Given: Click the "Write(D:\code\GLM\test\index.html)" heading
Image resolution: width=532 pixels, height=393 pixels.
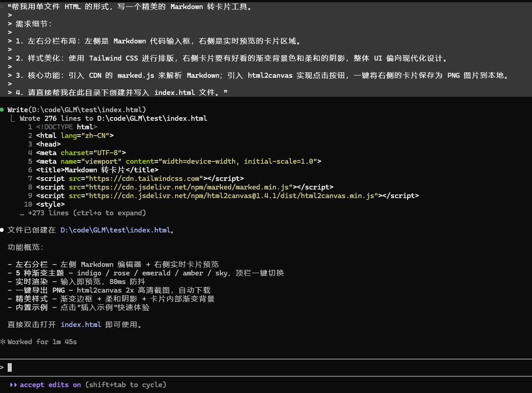Looking at the screenshot, I should coord(77,109).
